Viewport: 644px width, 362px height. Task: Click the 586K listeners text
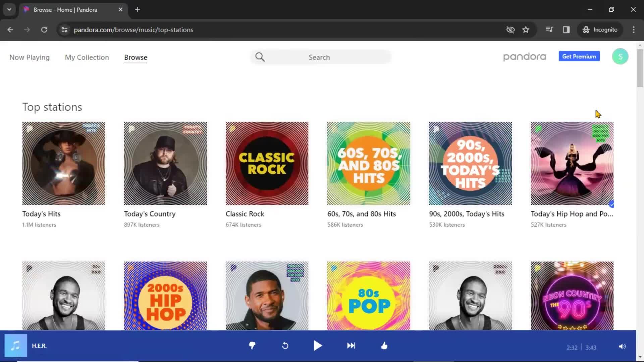345,225
